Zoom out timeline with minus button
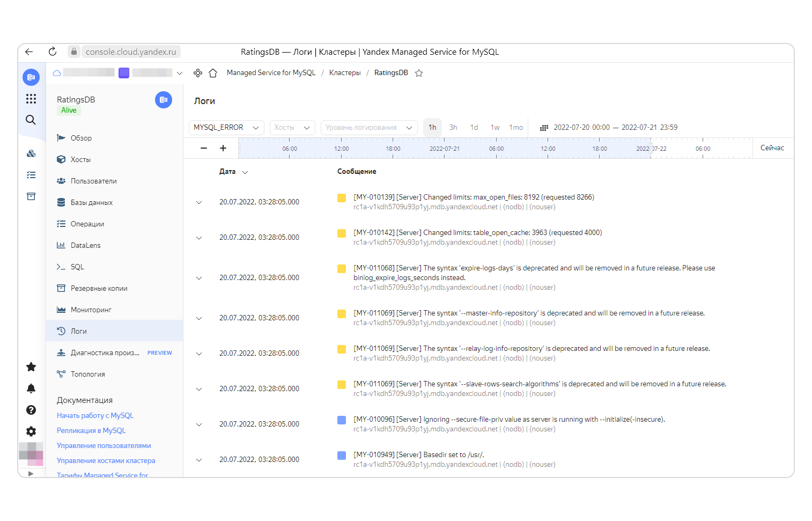The height and width of the screenshot is (521, 812). pyautogui.click(x=204, y=148)
